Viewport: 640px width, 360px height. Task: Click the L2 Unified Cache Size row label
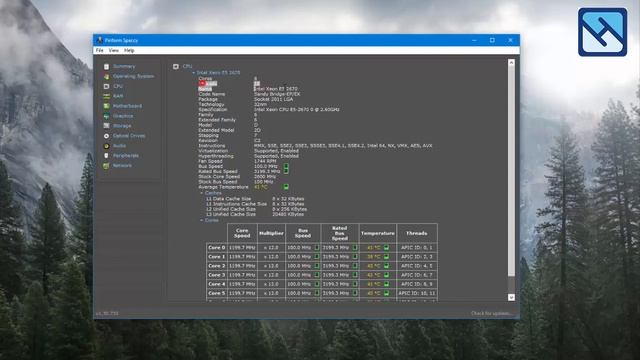click(231, 209)
